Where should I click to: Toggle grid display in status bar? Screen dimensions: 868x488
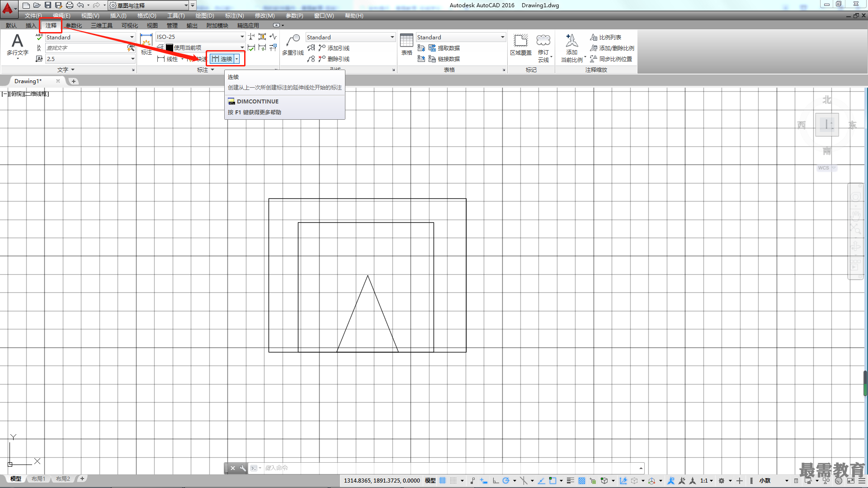pos(443,481)
